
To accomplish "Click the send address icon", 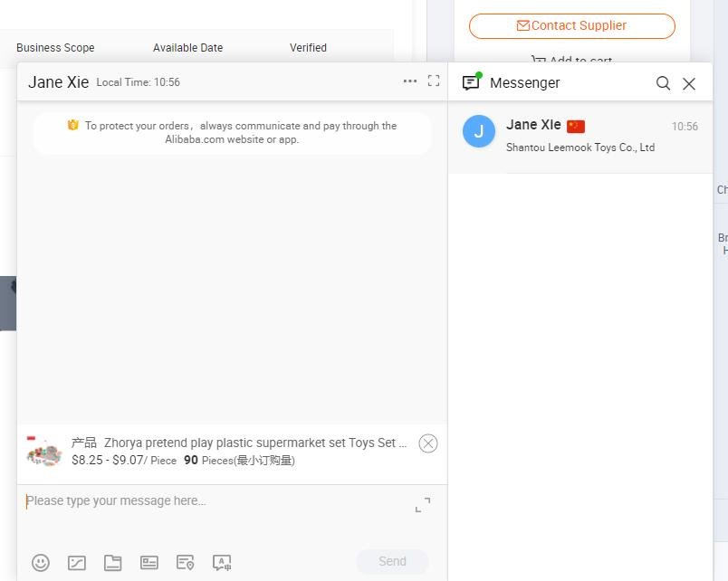I will coord(186,562).
